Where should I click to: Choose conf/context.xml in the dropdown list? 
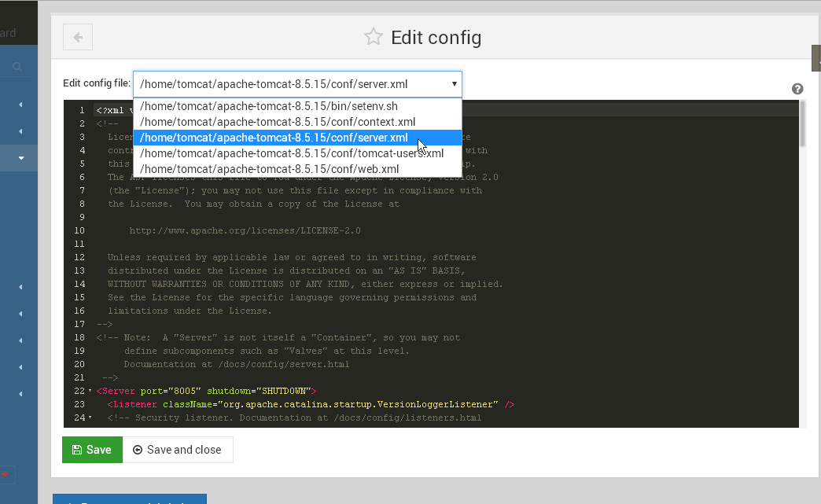pyautogui.click(x=297, y=122)
